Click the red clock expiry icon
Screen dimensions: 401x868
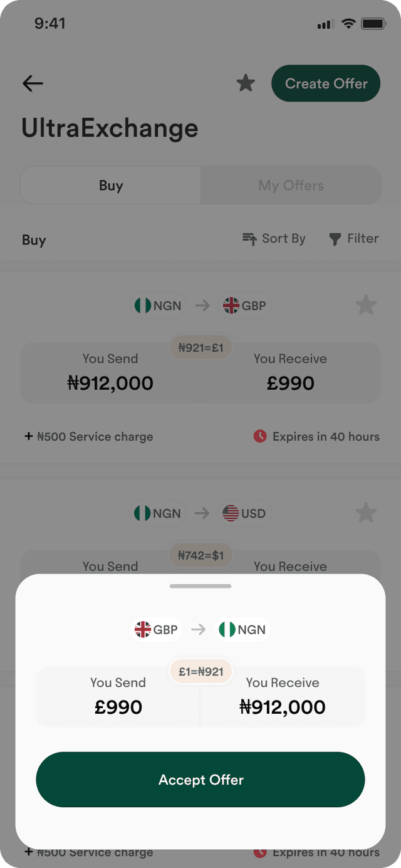[x=260, y=436]
